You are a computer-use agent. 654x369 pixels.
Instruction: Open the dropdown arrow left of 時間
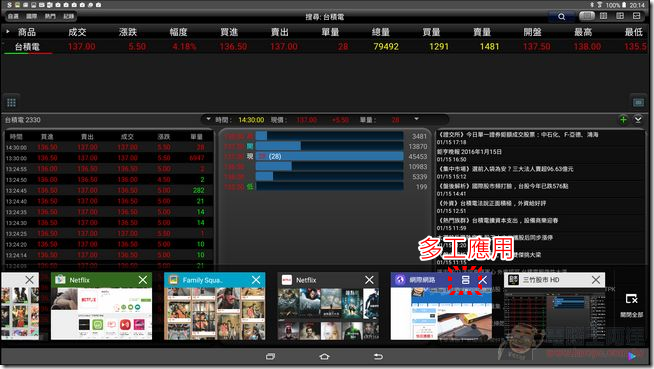click(209, 119)
